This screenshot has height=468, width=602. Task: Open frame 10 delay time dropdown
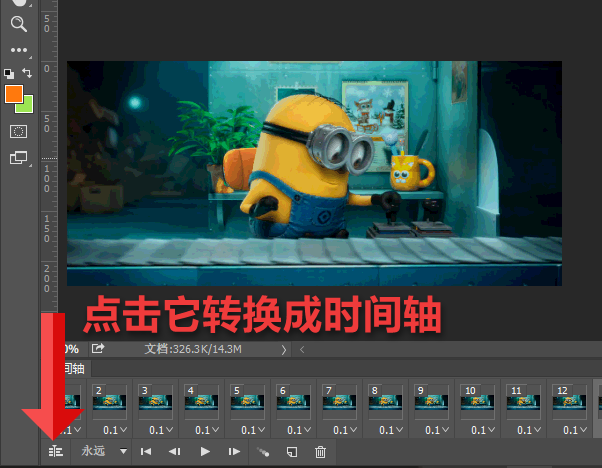[483, 430]
